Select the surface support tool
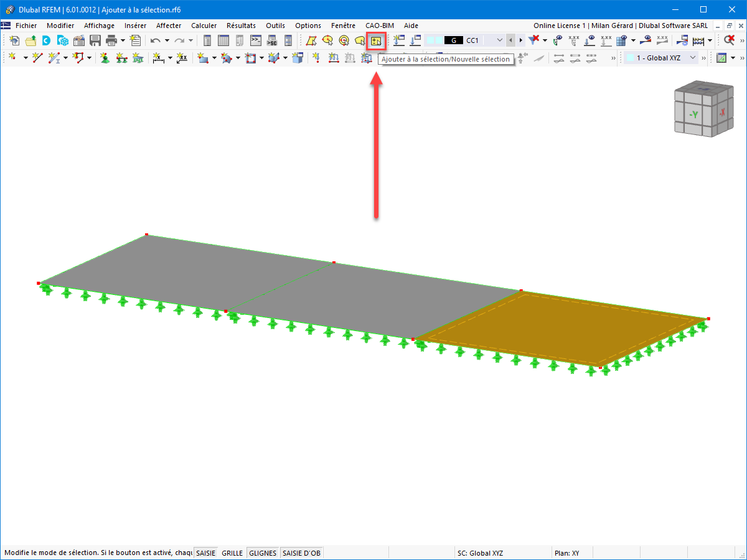747x560 pixels. point(138,58)
